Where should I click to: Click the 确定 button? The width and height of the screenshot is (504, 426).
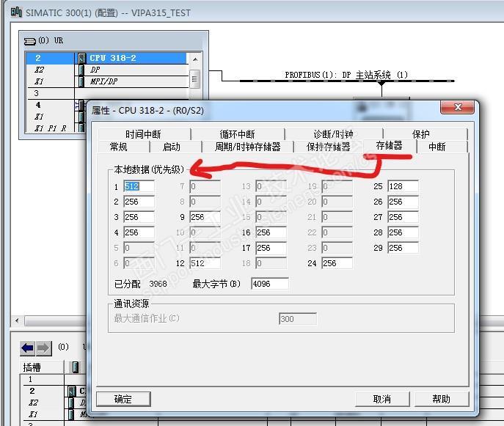[x=123, y=399]
